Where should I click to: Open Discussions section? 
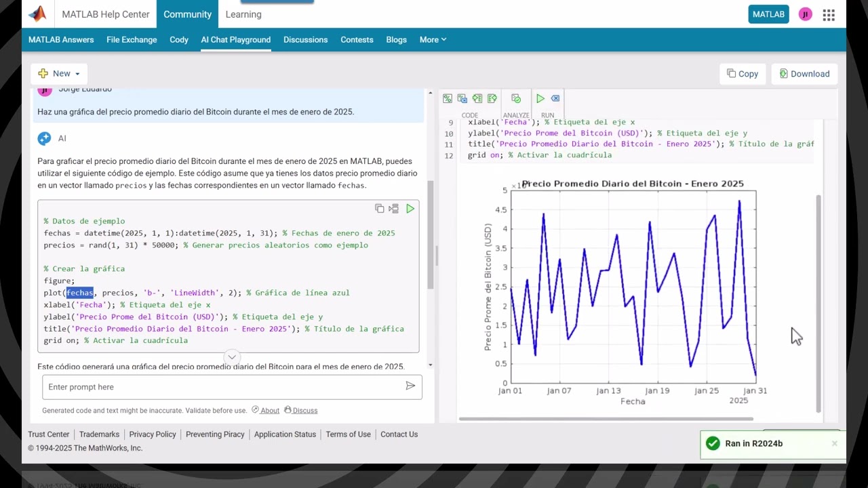click(306, 39)
